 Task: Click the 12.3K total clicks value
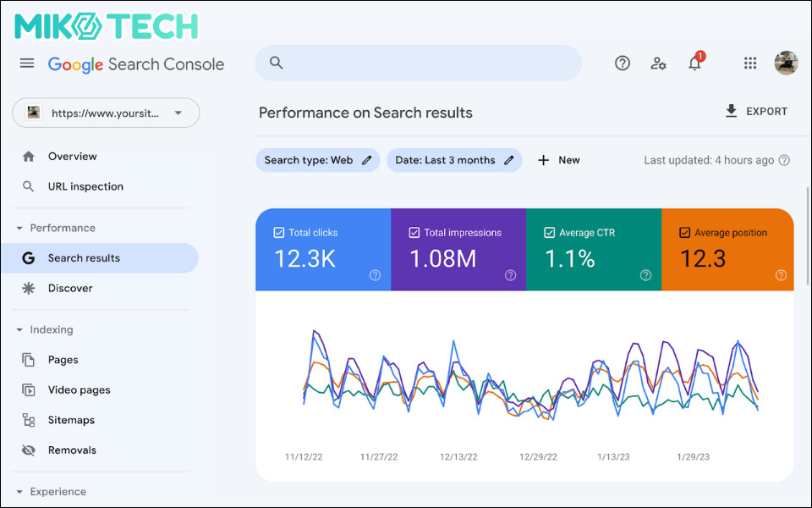pyautogui.click(x=304, y=258)
